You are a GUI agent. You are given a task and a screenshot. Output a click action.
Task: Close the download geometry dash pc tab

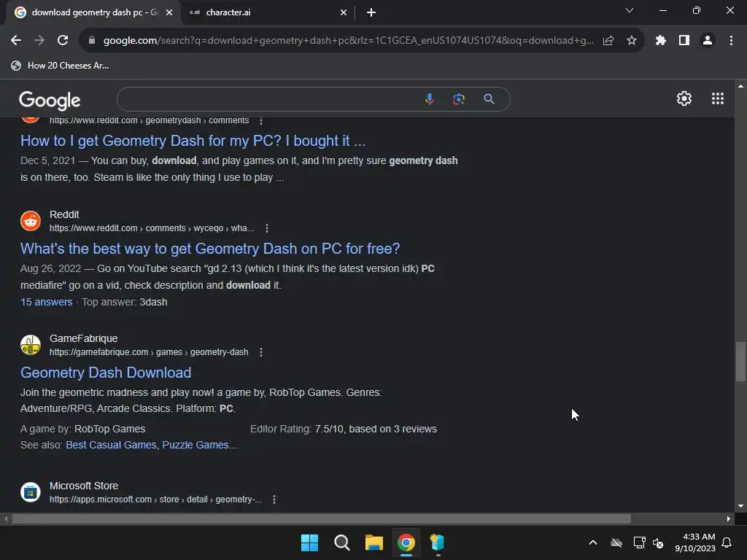pyautogui.click(x=169, y=12)
